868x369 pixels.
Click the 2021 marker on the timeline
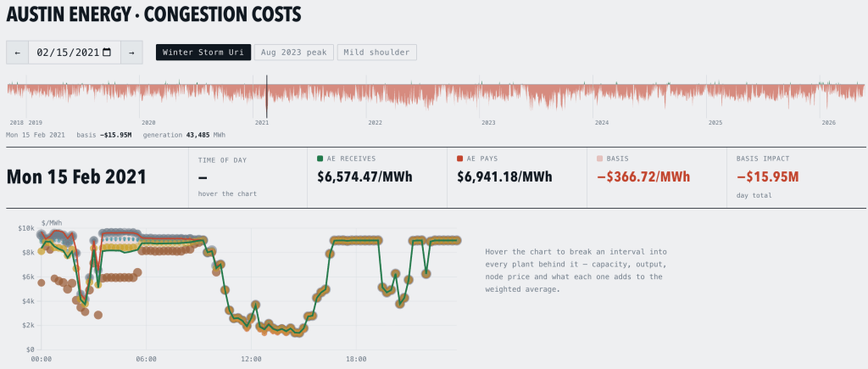tap(262, 122)
